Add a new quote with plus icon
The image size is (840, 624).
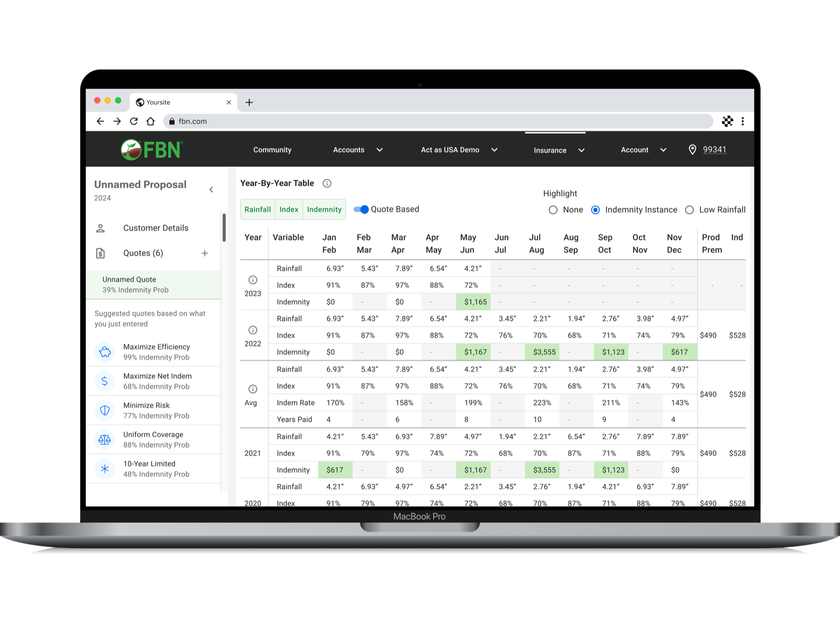click(x=205, y=253)
